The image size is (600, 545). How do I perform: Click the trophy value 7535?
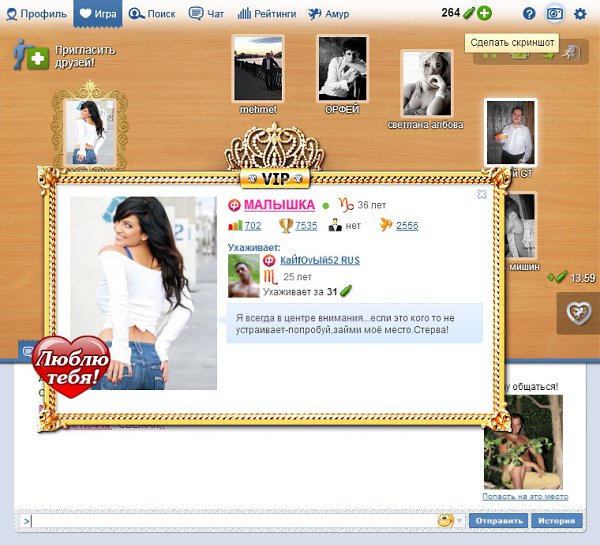(306, 226)
